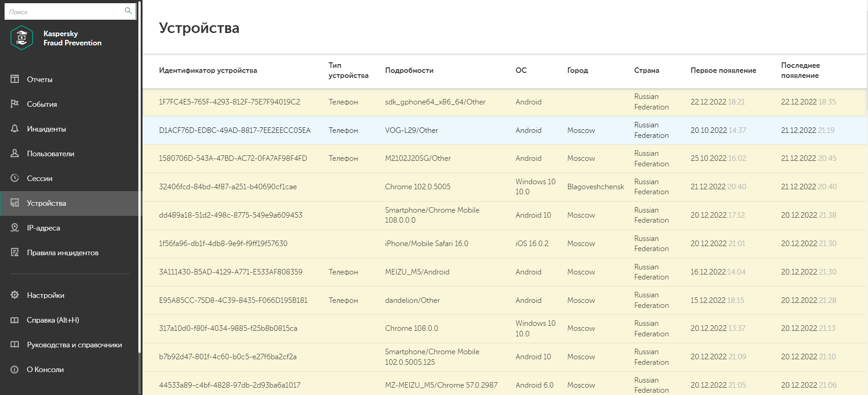Click the Первое появление column header
Viewport: 868px width, 395px height.
(723, 70)
